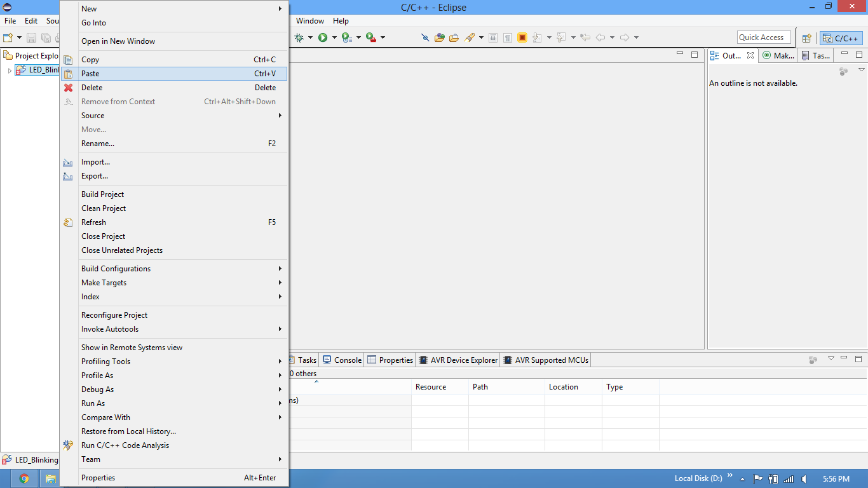Select the Project Explorer tab
This screenshot has height=488, width=868.
pyautogui.click(x=32, y=56)
